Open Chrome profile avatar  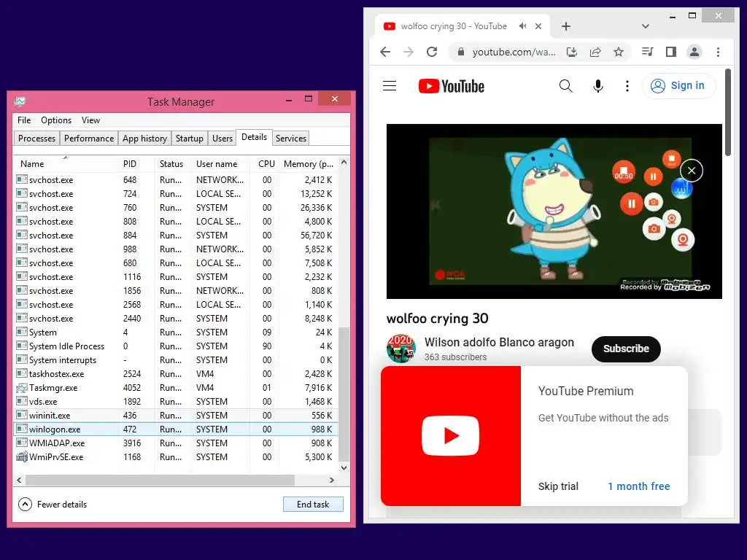coord(694,52)
